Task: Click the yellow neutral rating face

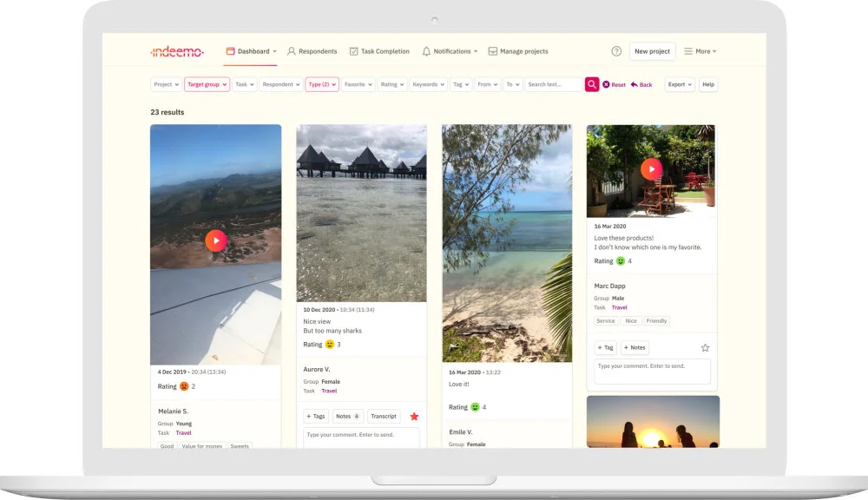Action: coord(330,345)
